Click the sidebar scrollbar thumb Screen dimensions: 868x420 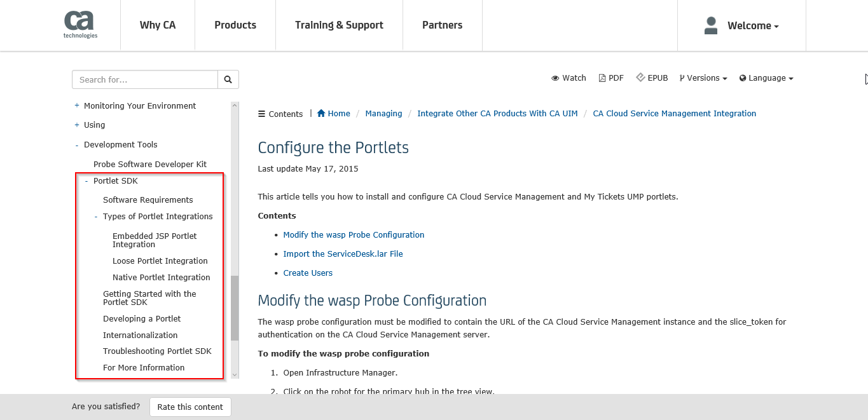click(235, 308)
